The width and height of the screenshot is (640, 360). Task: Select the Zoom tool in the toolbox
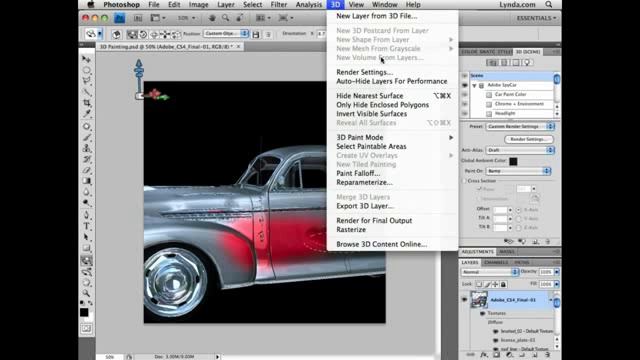tap(87, 293)
